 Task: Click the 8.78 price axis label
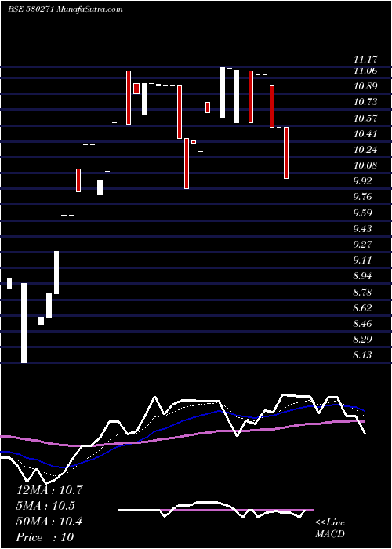click(x=362, y=292)
